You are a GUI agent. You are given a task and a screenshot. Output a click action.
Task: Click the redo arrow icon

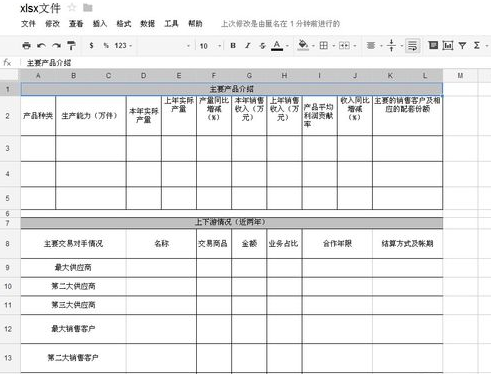pos(56,46)
